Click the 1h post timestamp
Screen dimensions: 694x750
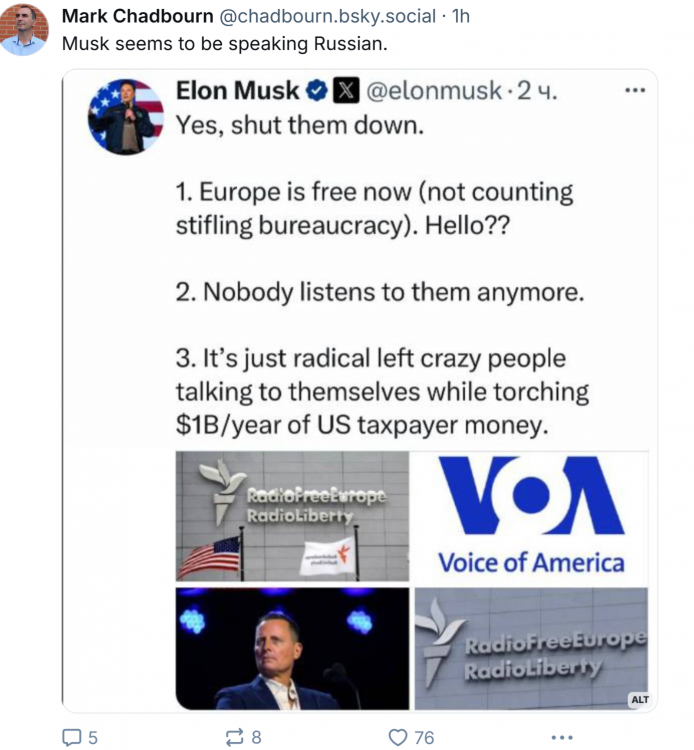click(461, 17)
